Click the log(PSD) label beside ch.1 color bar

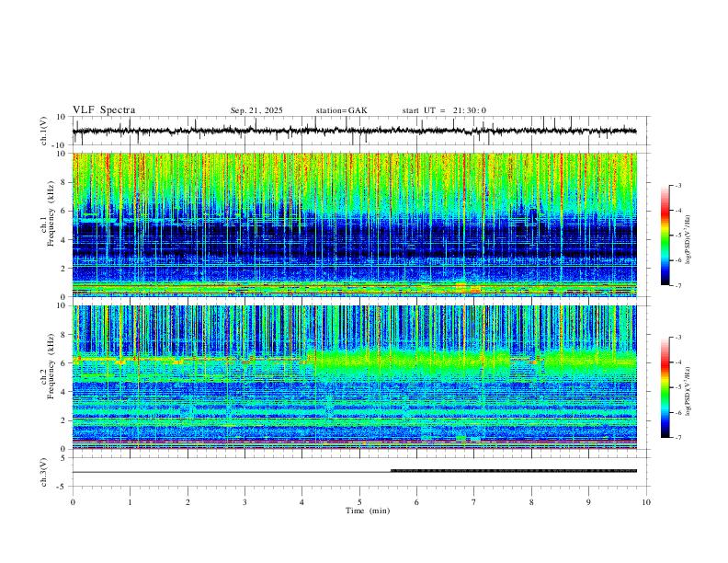coord(688,239)
